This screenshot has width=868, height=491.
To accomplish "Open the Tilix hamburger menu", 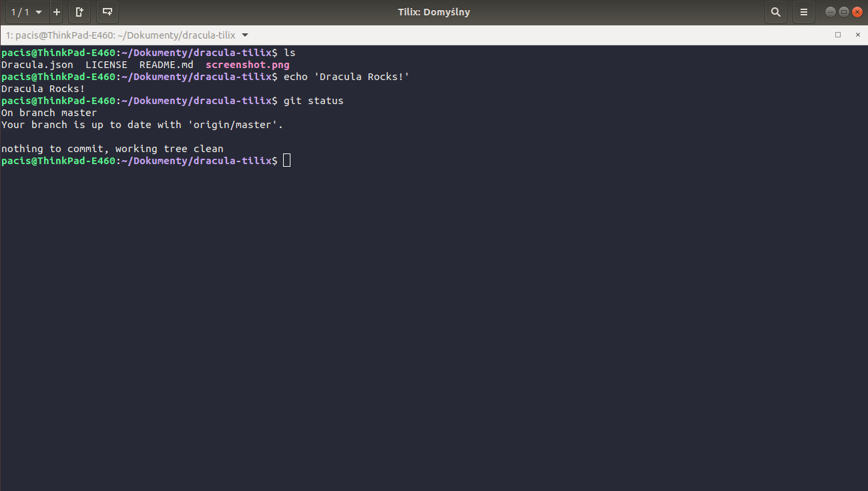I will tap(804, 12).
